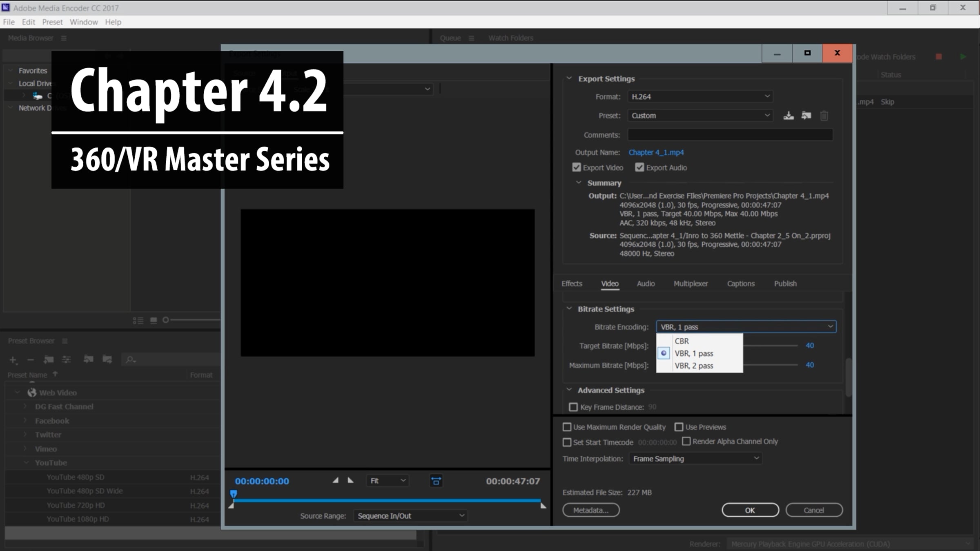Click the Chapter 4_1.mp4 output name link
980x551 pixels.
pos(656,152)
